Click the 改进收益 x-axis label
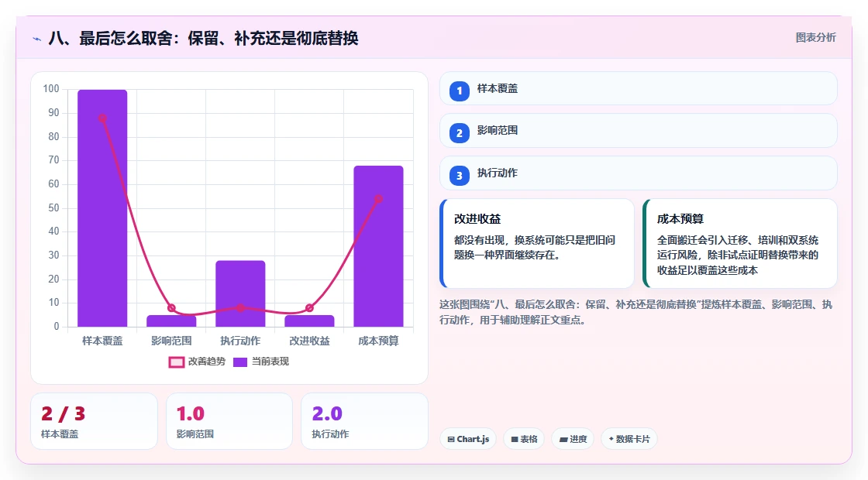Viewport: 868px width, 480px height. pos(309,341)
